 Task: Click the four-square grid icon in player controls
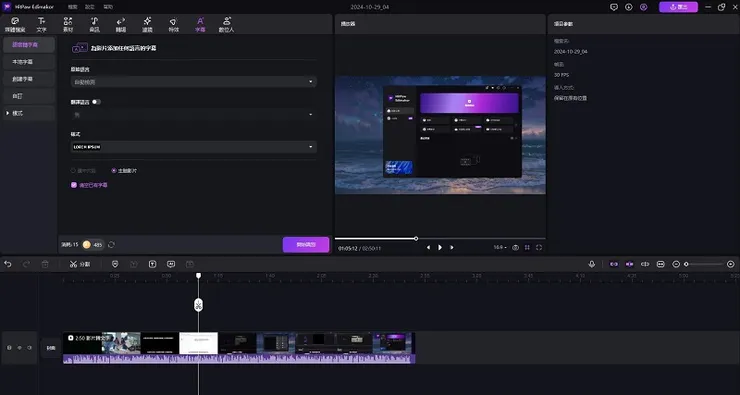pos(527,247)
